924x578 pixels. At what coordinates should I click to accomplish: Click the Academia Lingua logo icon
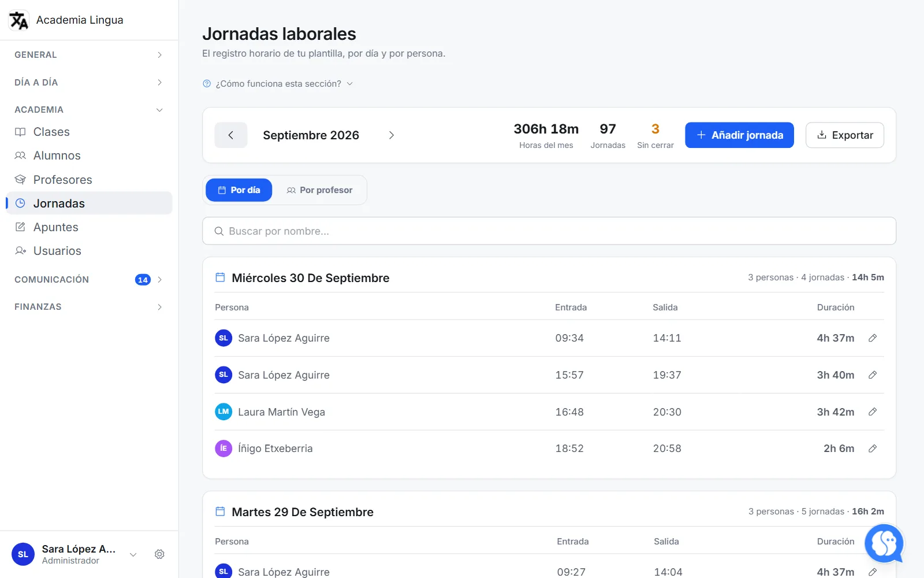click(x=18, y=20)
